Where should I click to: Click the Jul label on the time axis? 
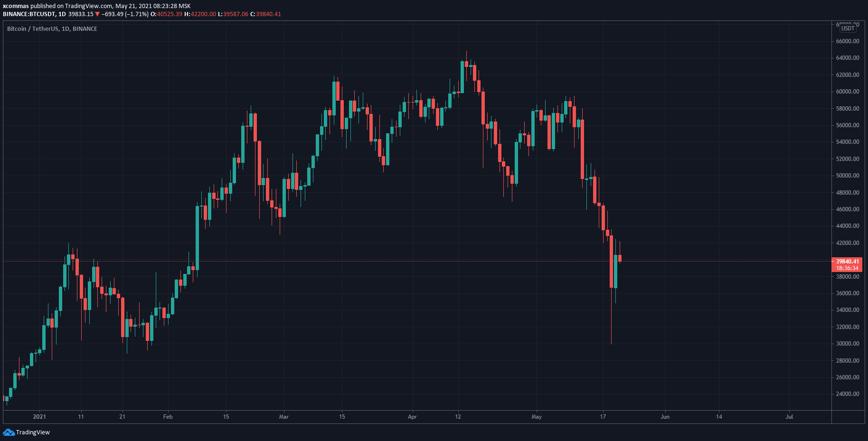point(789,417)
